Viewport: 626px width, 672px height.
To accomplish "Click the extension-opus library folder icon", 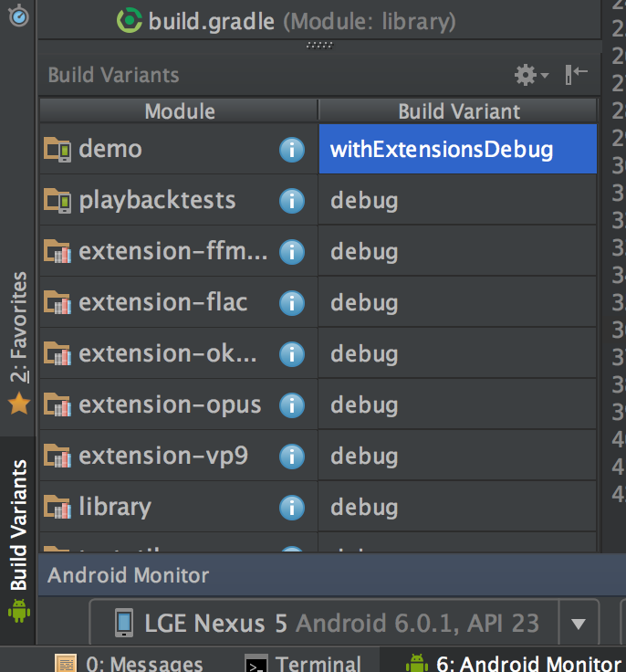I will pos(57,404).
